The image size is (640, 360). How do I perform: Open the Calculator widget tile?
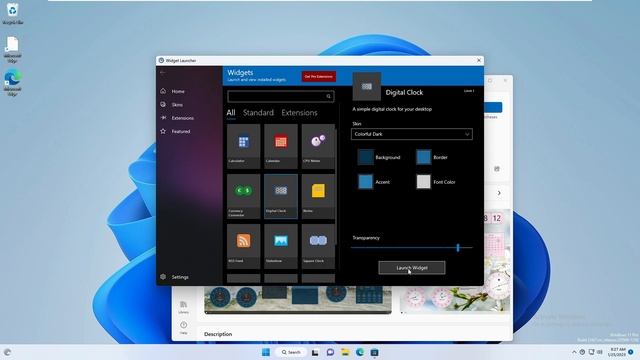click(243, 146)
